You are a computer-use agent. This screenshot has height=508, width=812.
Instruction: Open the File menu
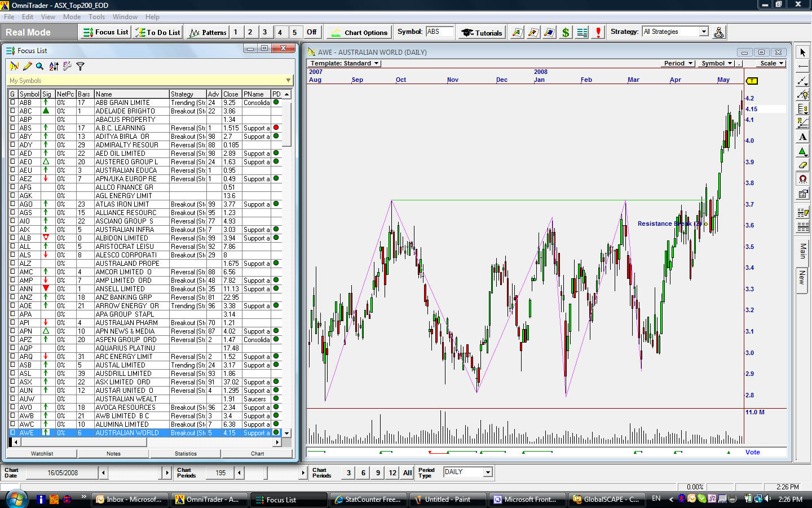[x=9, y=17]
